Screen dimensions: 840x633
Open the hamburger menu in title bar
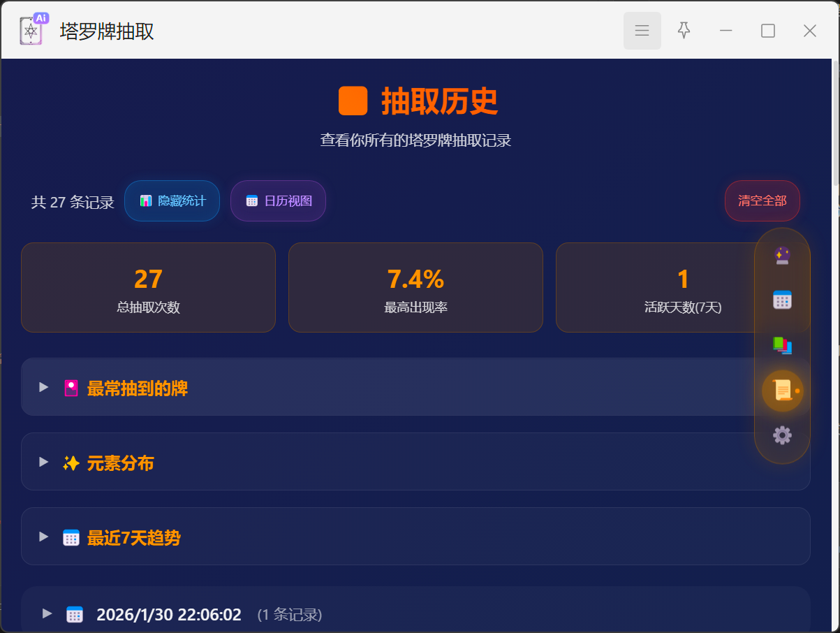(x=642, y=31)
